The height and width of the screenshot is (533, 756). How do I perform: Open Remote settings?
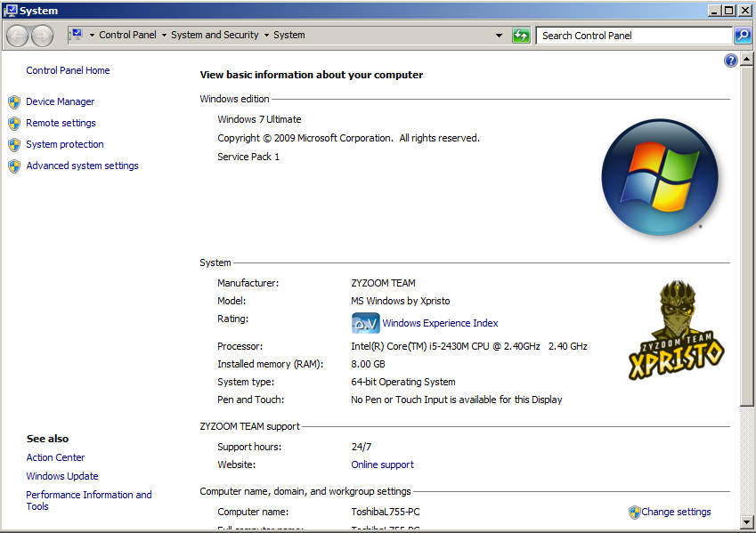tap(61, 123)
